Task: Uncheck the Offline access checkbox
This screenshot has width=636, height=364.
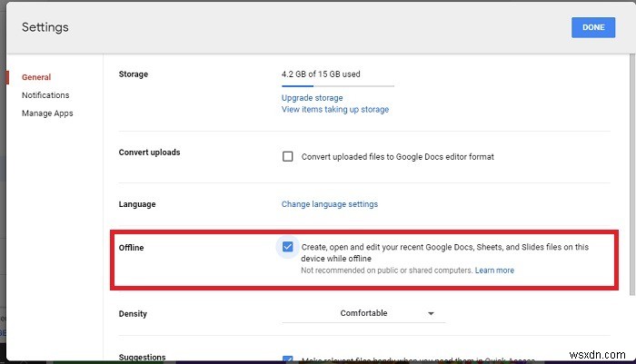Action: point(288,247)
